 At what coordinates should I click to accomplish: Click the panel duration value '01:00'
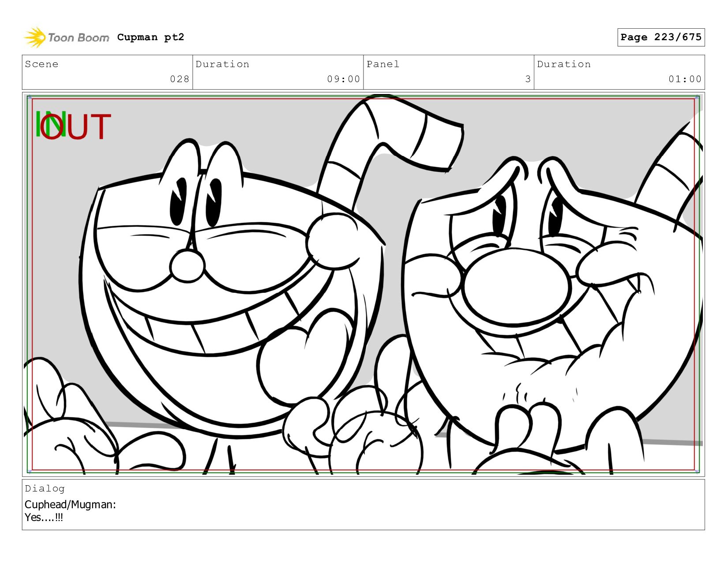pos(685,79)
